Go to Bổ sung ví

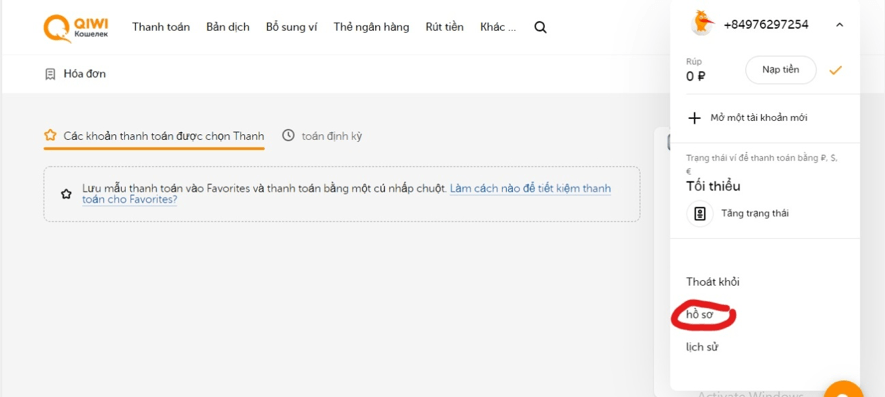(x=291, y=27)
